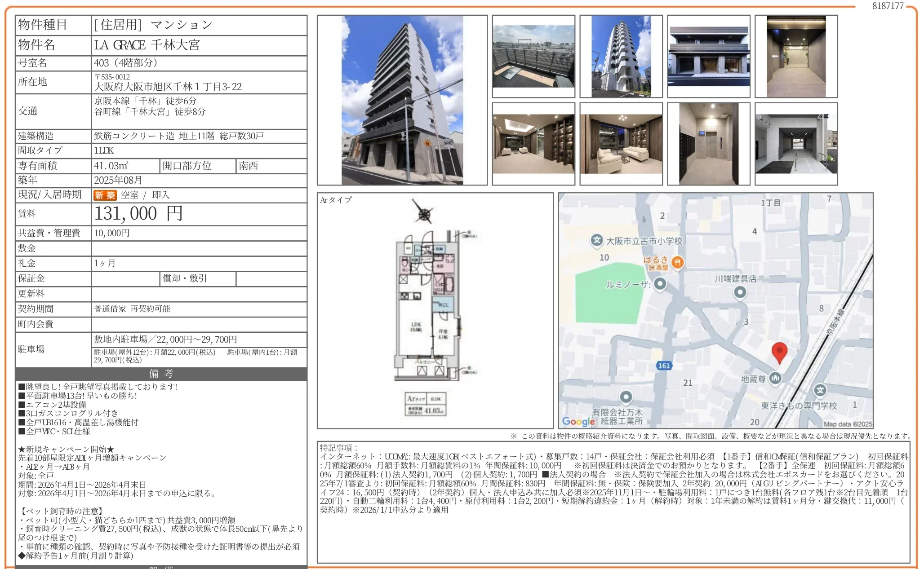Select the 新築 status badge

coord(105,195)
